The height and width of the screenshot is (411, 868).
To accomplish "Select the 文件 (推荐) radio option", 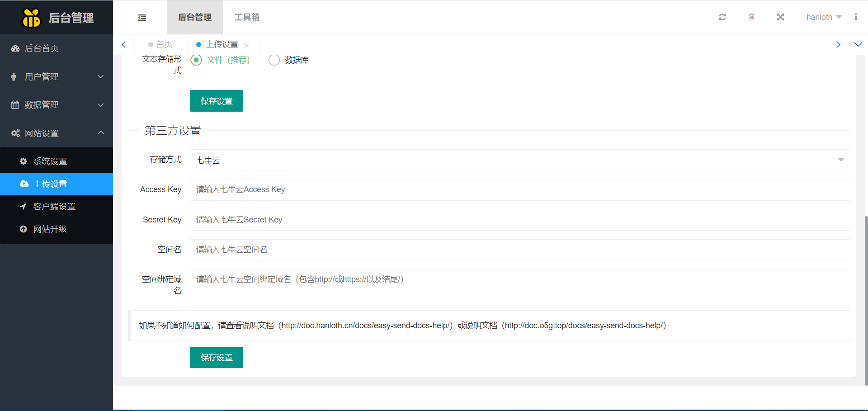I will coord(196,60).
